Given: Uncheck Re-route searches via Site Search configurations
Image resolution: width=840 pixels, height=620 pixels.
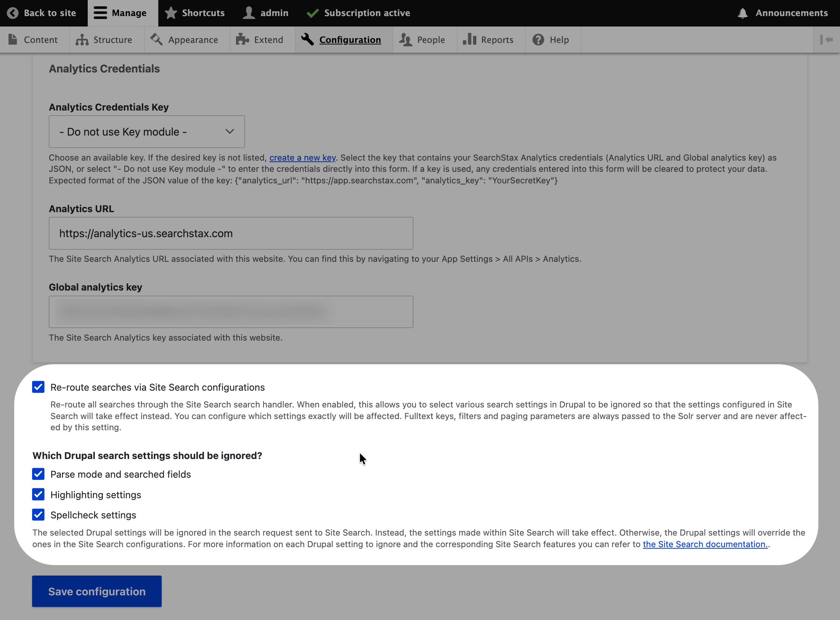Looking at the screenshot, I should click(x=38, y=387).
